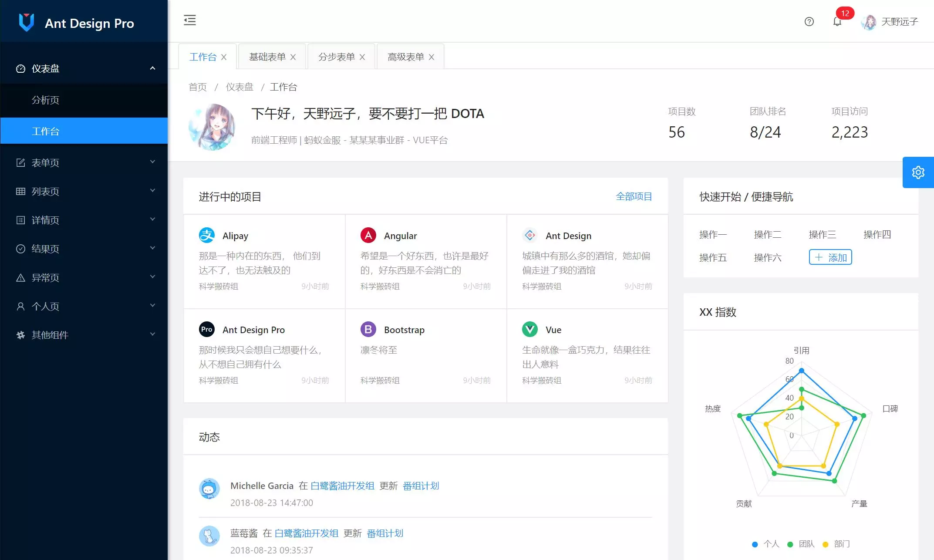Click the Alipay project logo icon
Screen dimensions: 934x560
(x=207, y=235)
